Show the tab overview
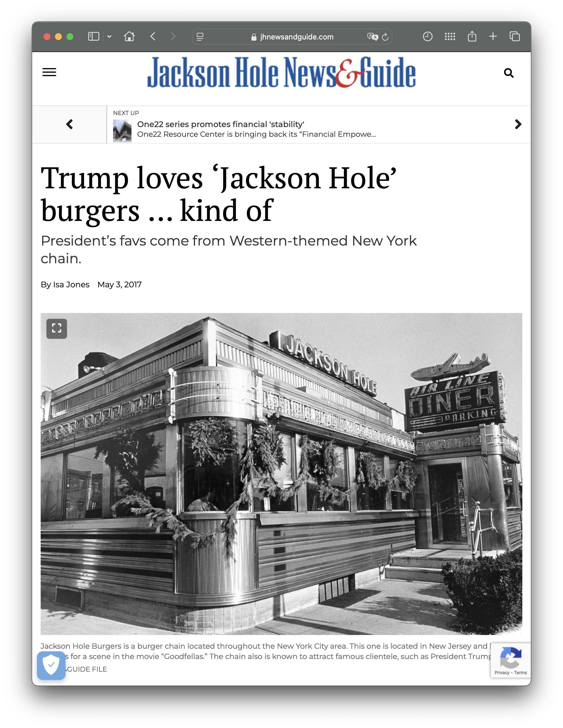Screen dimensions: 563x728 pos(514,36)
